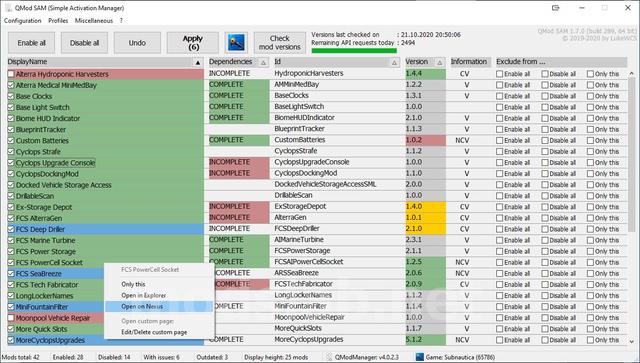Uncheck the Base Clocks mod checkbox

coord(11,96)
